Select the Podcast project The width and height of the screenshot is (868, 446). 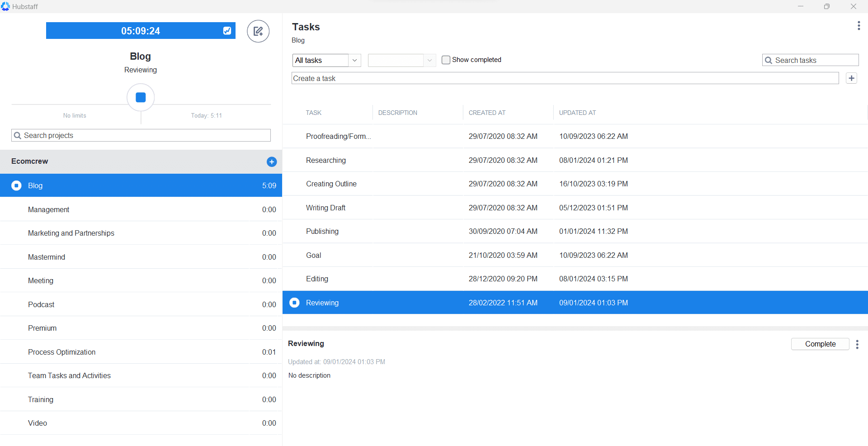pyautogui.click(x=141, y=304)
